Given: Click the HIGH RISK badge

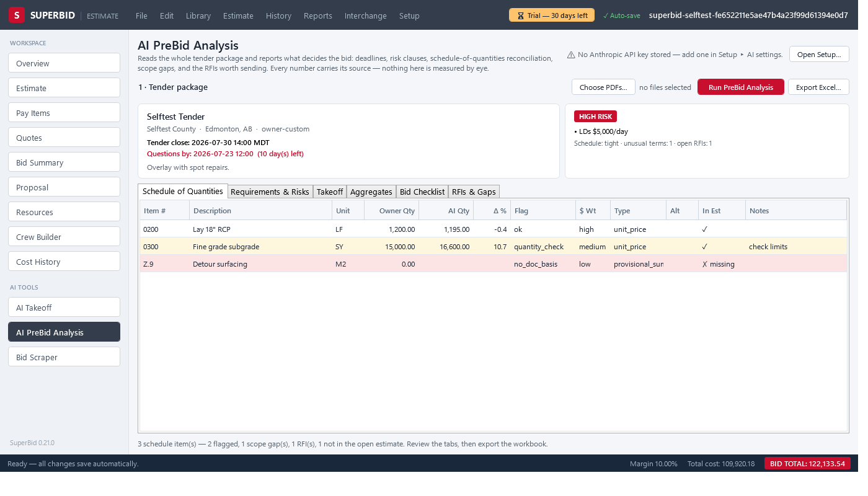Looking at the screenshot, I should tap(595, 117).
